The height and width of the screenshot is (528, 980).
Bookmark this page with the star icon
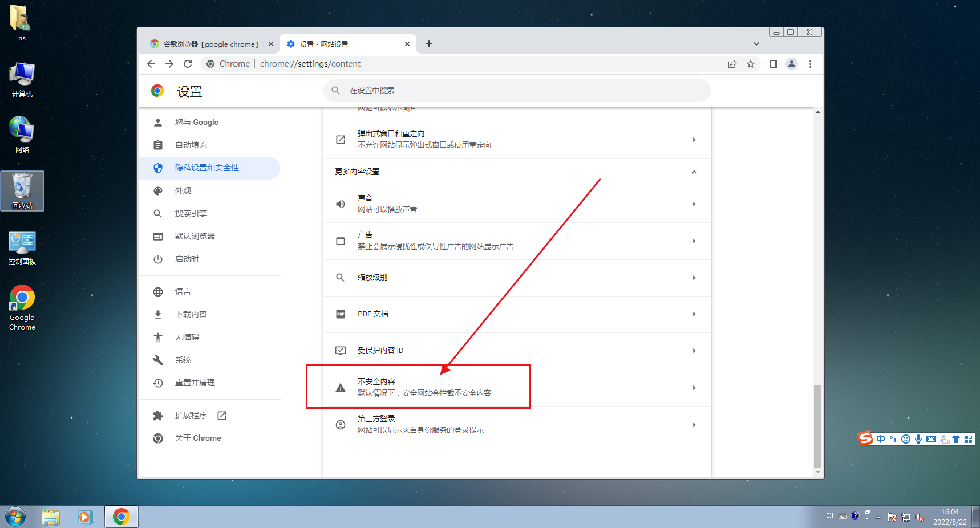click(751, 64)
